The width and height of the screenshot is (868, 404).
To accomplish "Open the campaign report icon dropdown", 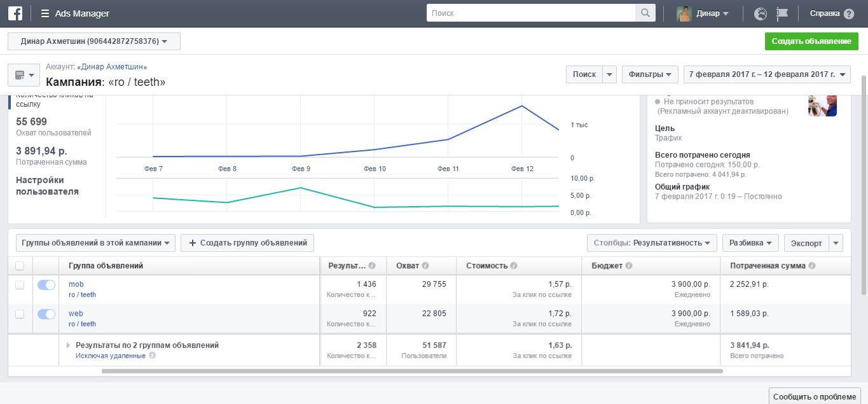I will (24, 75).
